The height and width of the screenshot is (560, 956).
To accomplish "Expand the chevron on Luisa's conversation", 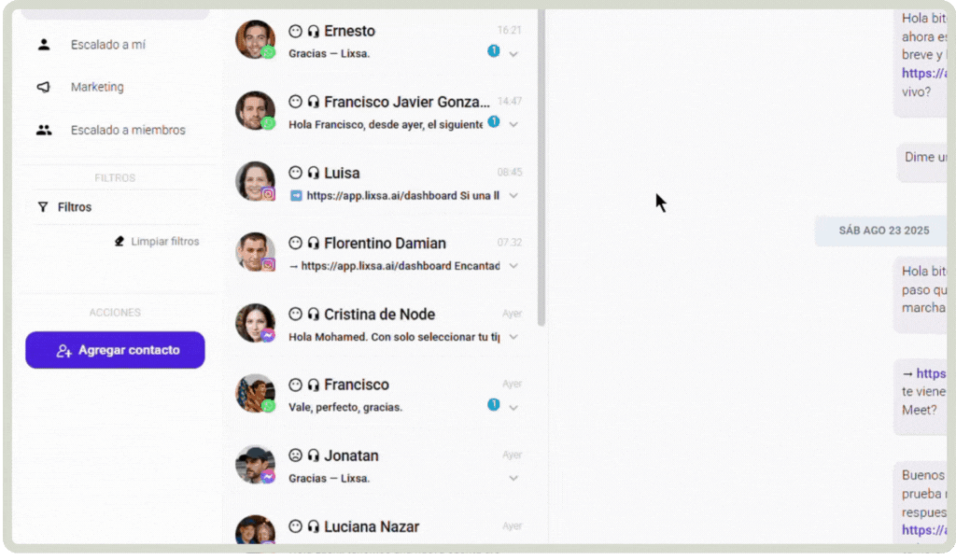I will click(x=513, y=196).
